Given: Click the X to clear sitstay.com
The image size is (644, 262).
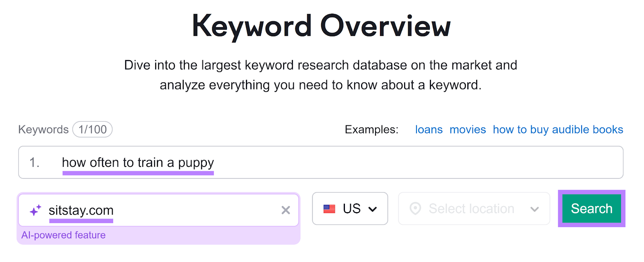Looking at the screenshot, I should pos(286,210).
